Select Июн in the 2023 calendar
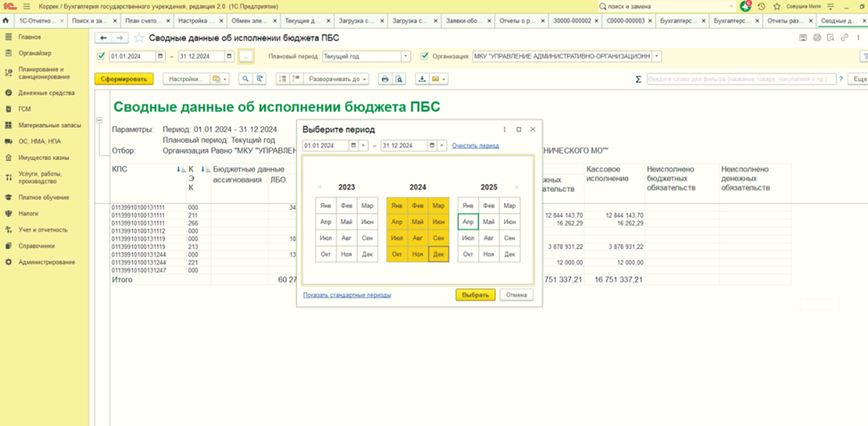Screen dimensions: 868x426 coord(367,221)
